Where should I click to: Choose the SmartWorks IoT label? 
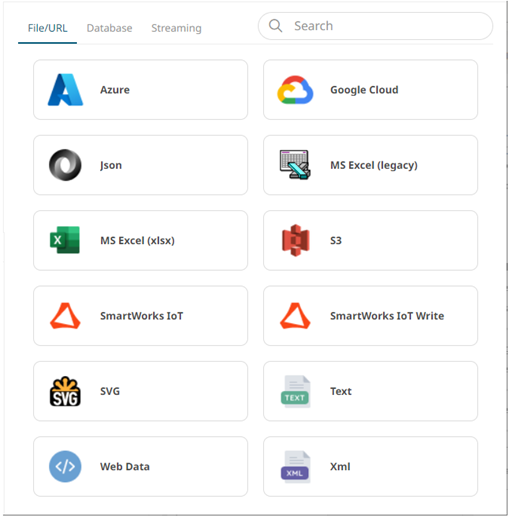142,316
